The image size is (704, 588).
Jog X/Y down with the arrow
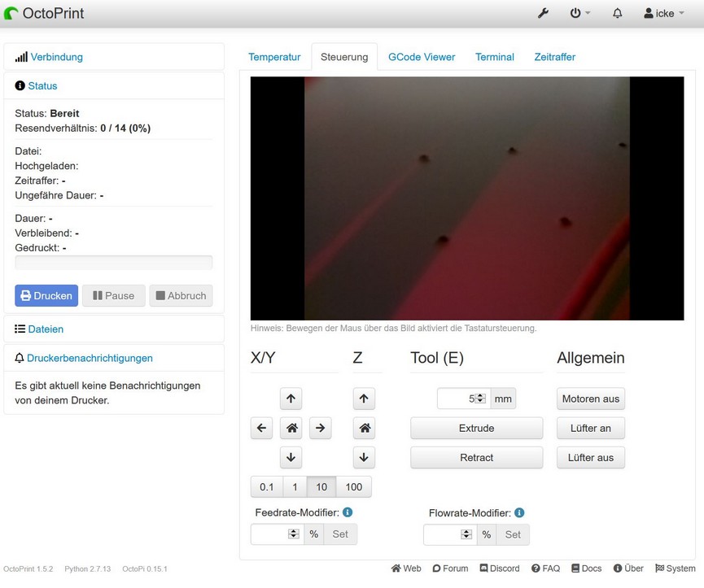pos(291,458)
